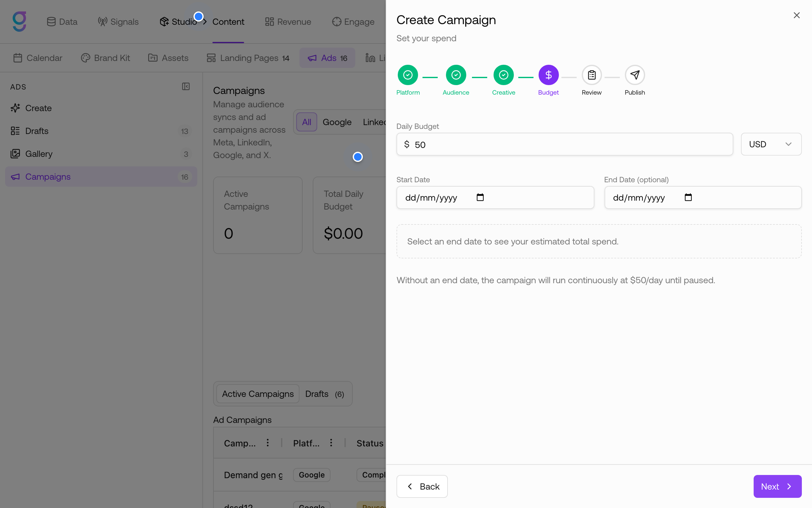Jump to the Review clipboard step
The image size is (812, 508).
(x=592, y=75)
